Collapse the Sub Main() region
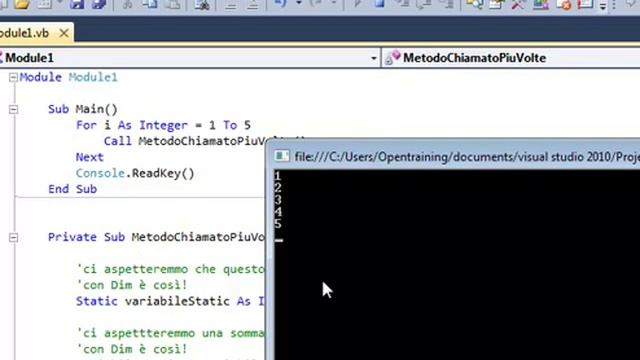Viewport: 640px width, 360px height. coord(13,109)
